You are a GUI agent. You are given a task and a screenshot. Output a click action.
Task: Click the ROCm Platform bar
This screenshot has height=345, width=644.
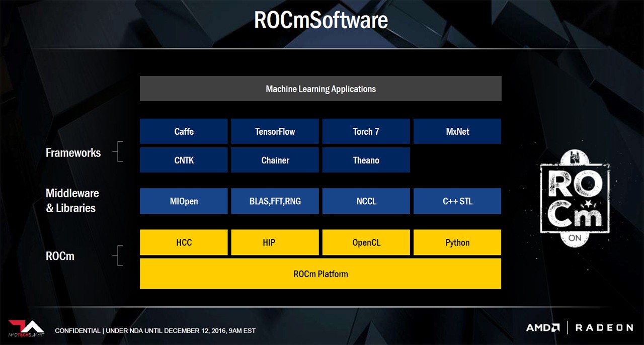[x=320, y=274]
